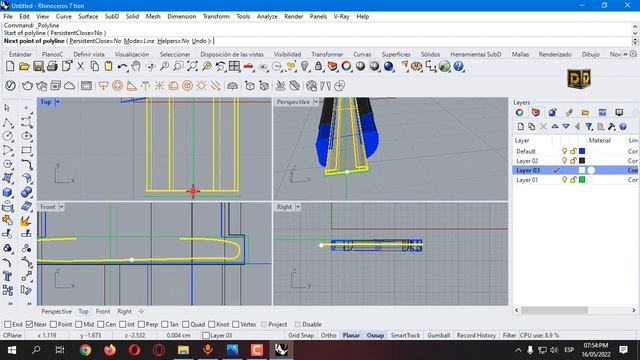Expand more toolbar tabs chevron

tap(625, 54)
